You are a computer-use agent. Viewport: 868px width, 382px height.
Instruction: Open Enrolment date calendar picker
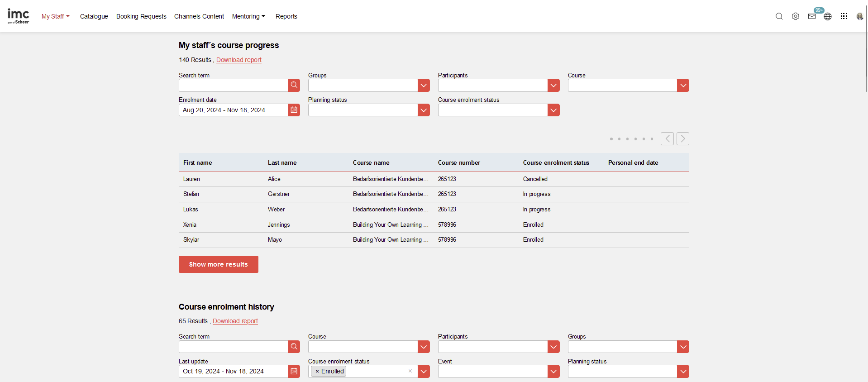click(294, 110)
